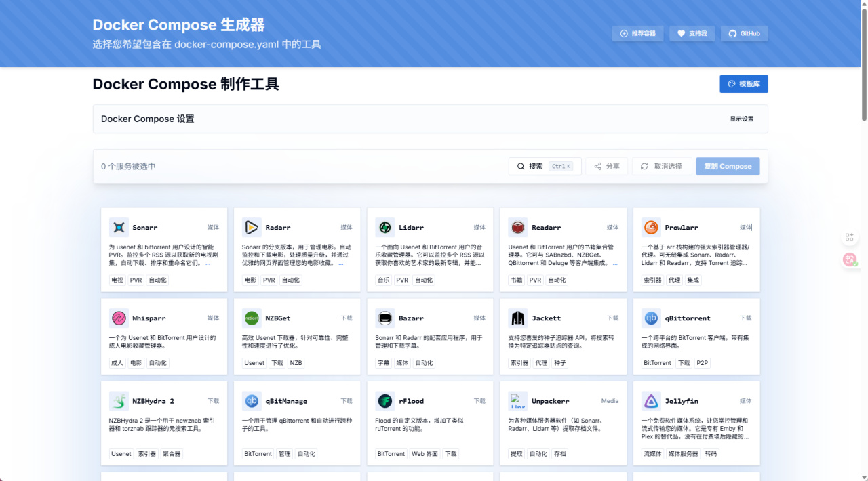This screenshot has height=481, width=868.
Task: Select the Sonarr service card title
Action: [145, 228]
